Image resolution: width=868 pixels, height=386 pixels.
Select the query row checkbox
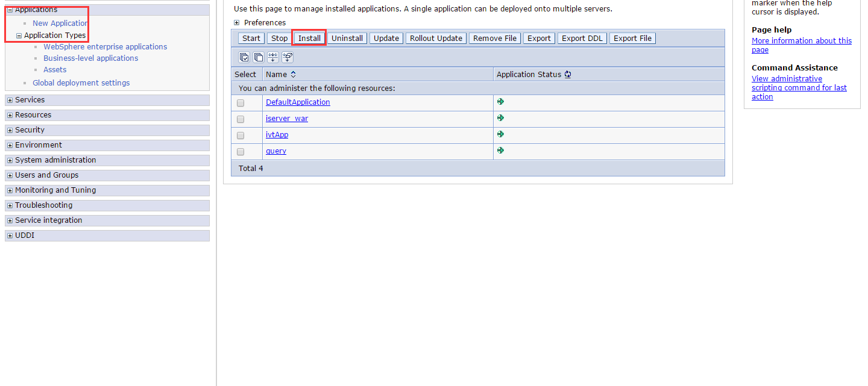tap(241, 152)
